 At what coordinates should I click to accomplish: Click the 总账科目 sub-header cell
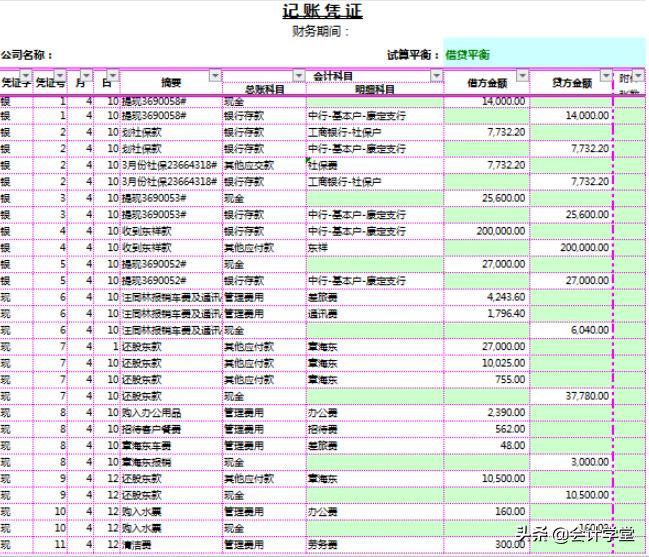[264, 89]
